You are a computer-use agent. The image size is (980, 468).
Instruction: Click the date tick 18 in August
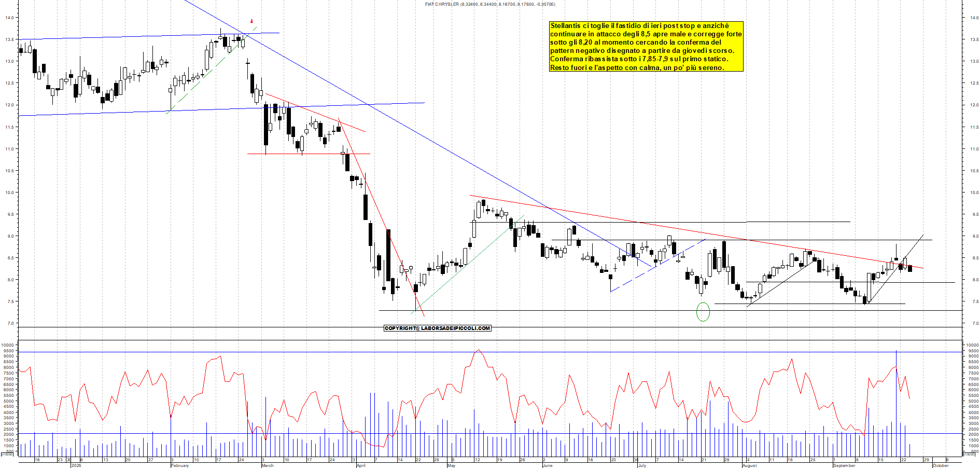(790, 460)
